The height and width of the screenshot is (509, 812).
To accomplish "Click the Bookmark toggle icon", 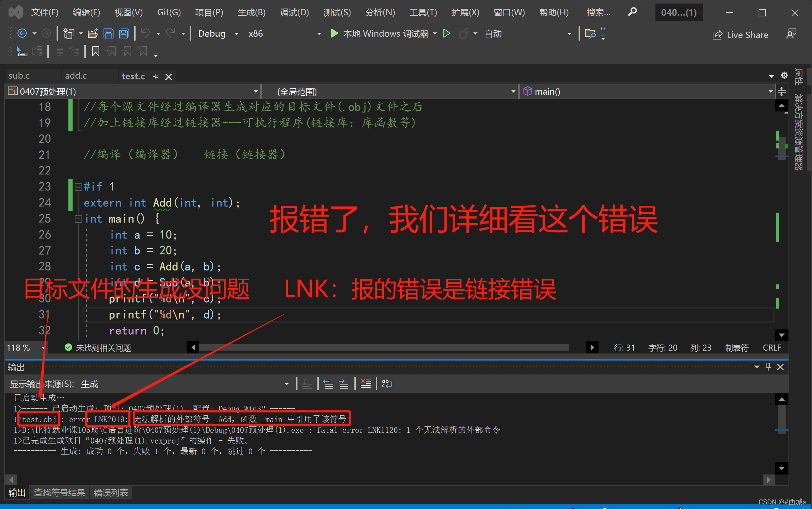I will pos(96,52).
